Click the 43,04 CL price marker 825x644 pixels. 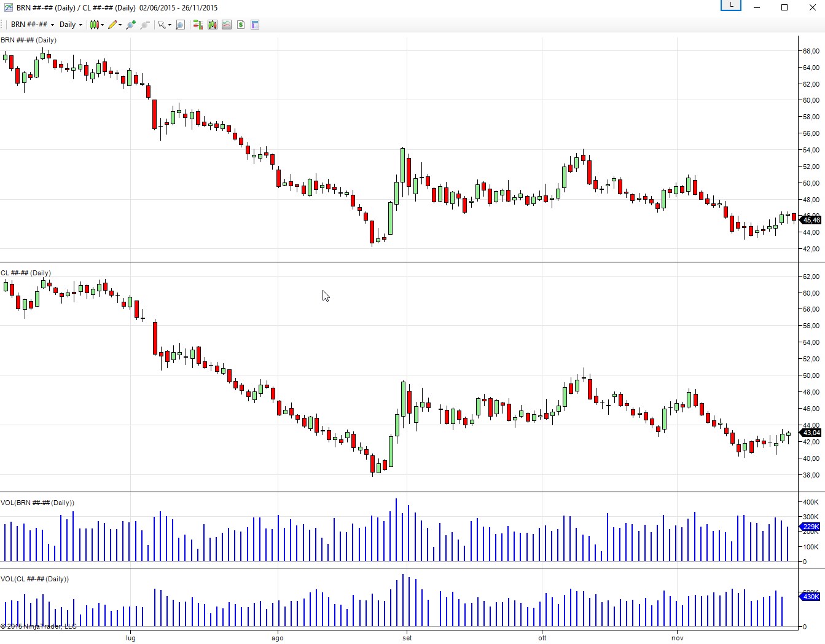(811, 433)
